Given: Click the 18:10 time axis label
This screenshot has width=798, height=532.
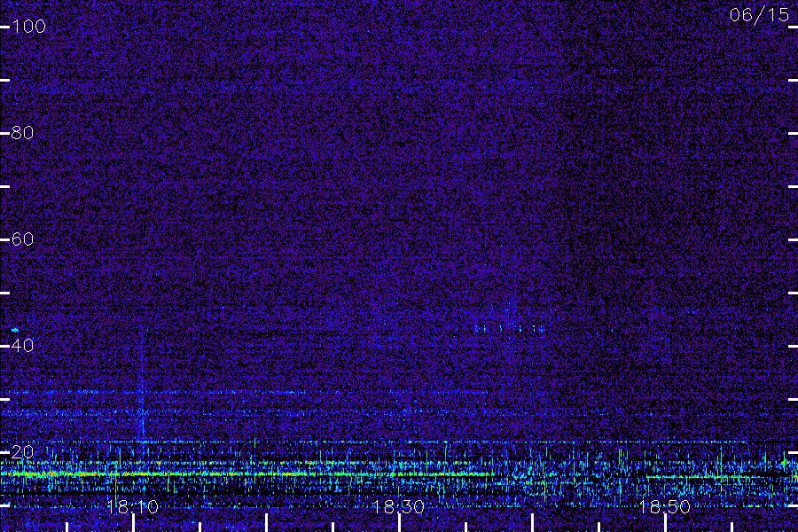Looking at the screenshot, I should point(133,506).
